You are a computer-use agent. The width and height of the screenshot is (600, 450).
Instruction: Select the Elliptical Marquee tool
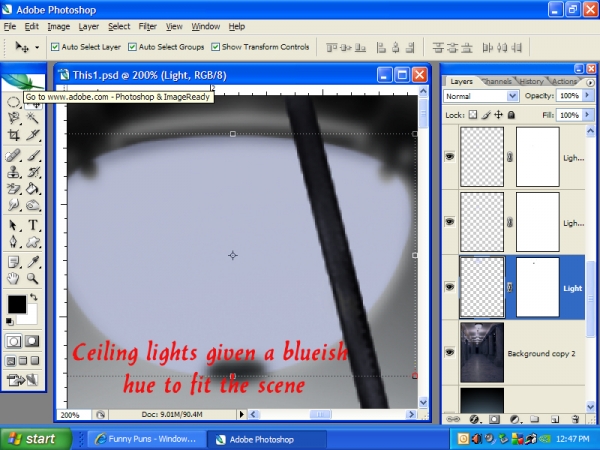pos(13,102)
